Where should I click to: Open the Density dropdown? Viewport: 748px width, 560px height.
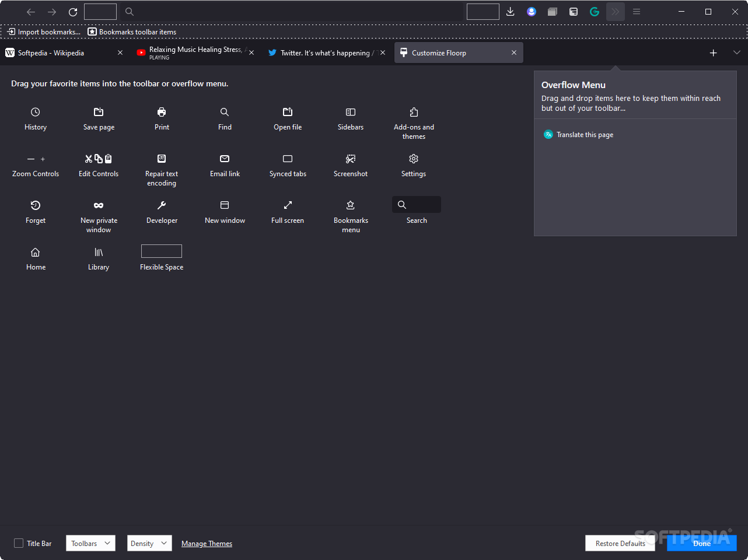point(149,543)
